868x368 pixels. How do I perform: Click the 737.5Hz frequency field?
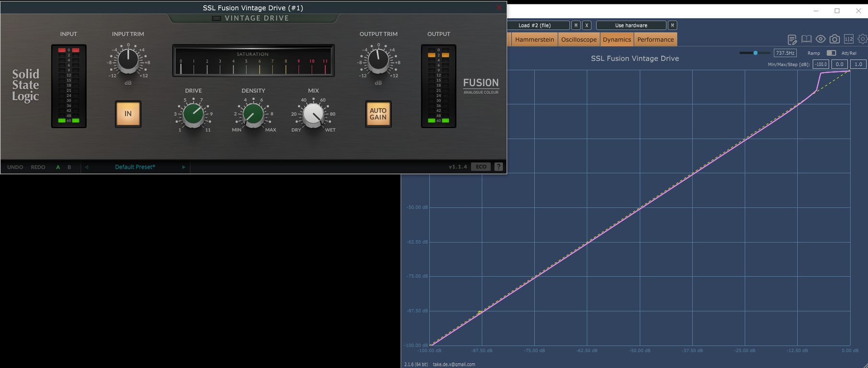785,53
